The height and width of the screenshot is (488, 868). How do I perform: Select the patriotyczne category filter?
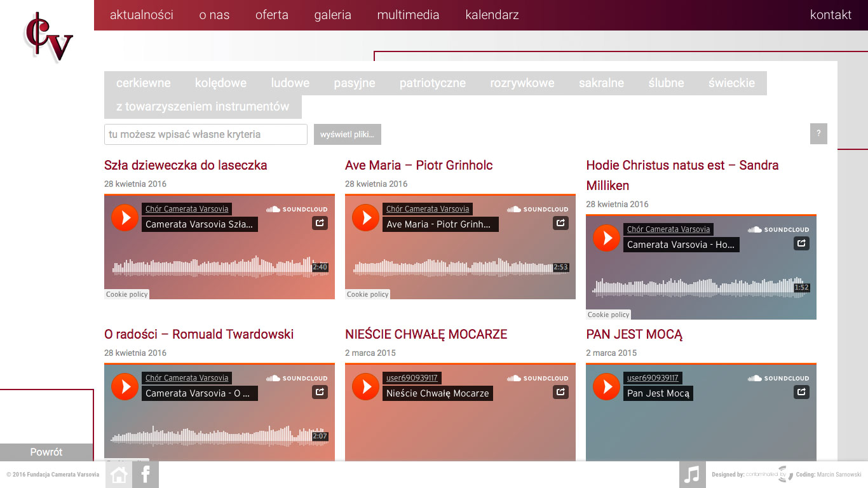click(432, 83)
